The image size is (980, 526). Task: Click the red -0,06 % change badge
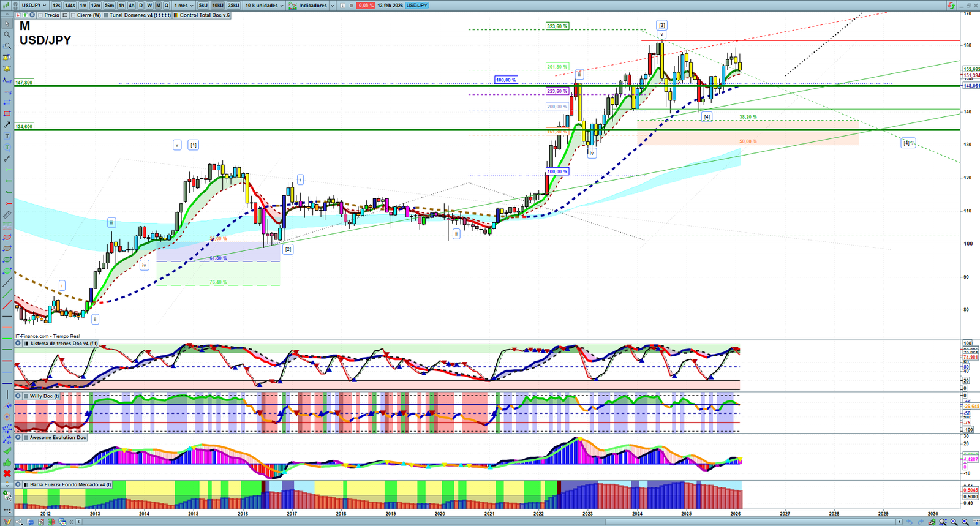[365, 6]
